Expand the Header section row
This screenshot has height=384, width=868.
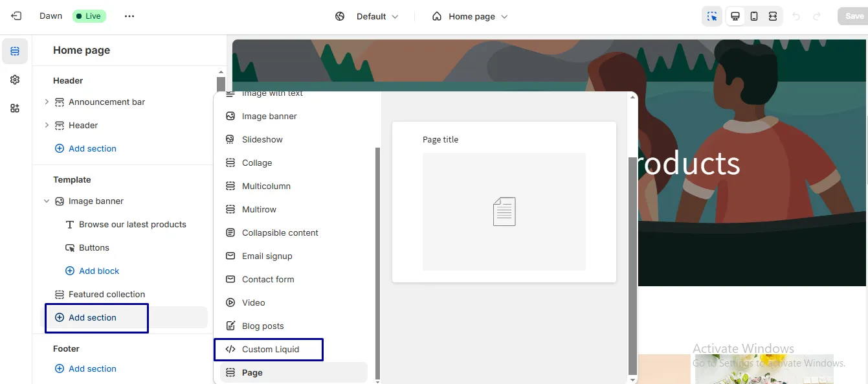pos(47,125)
